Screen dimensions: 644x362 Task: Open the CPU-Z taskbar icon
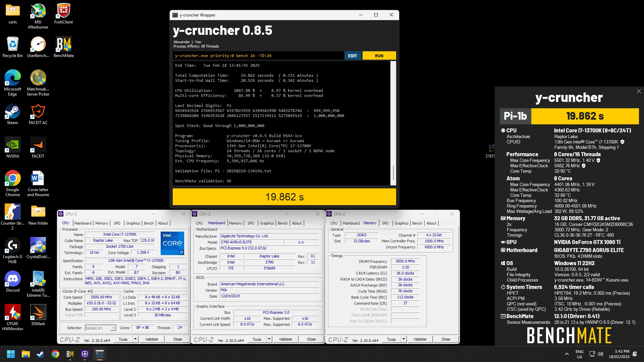(x=85, y=354)
